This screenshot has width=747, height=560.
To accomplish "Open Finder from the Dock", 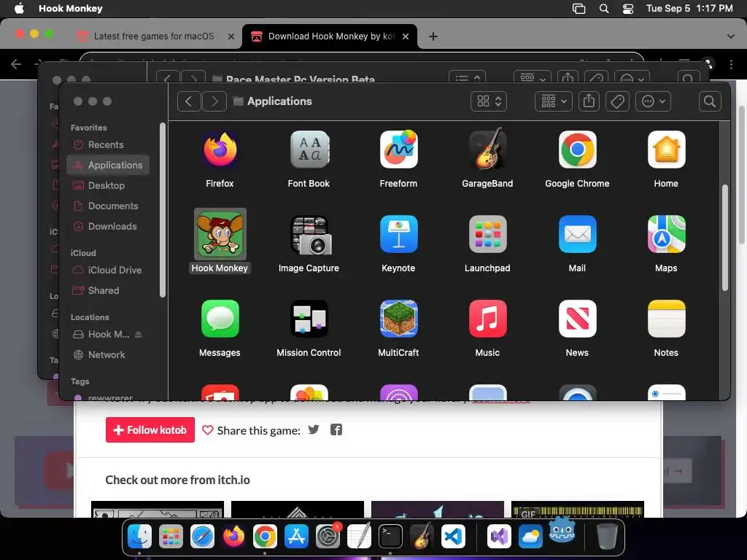I will point(139,537).
